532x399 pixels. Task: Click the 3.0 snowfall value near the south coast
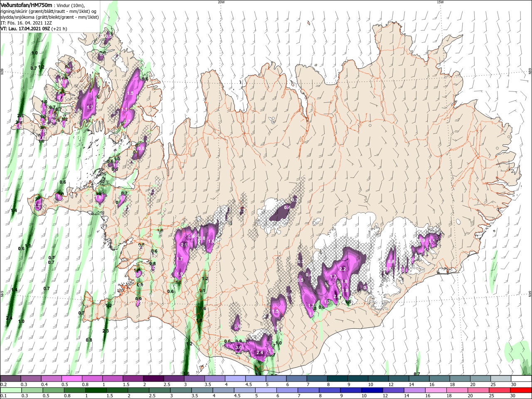pyautogui.click(x=239, y=347)
